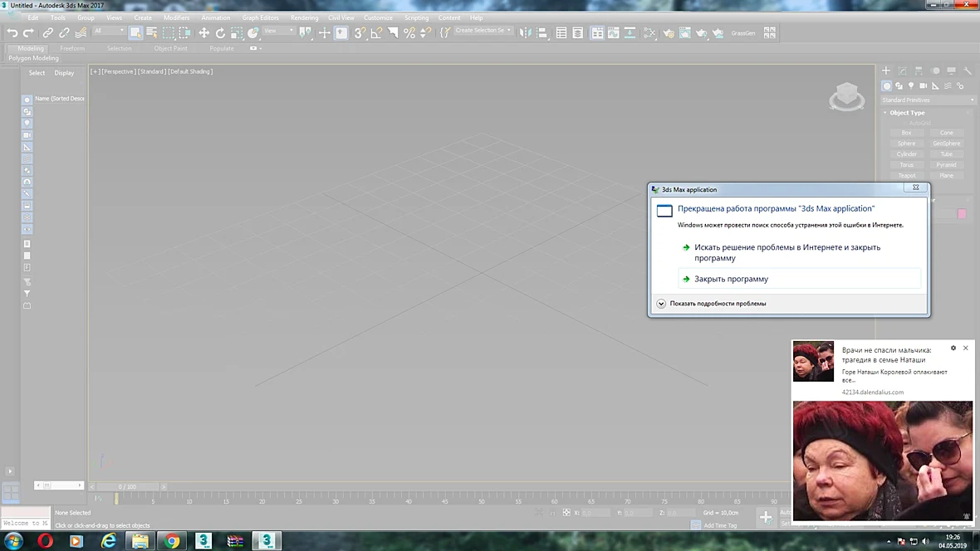Open the Render Setup teapot icon
The width and height of the screenshot is (980, 551).
[668, 33]
